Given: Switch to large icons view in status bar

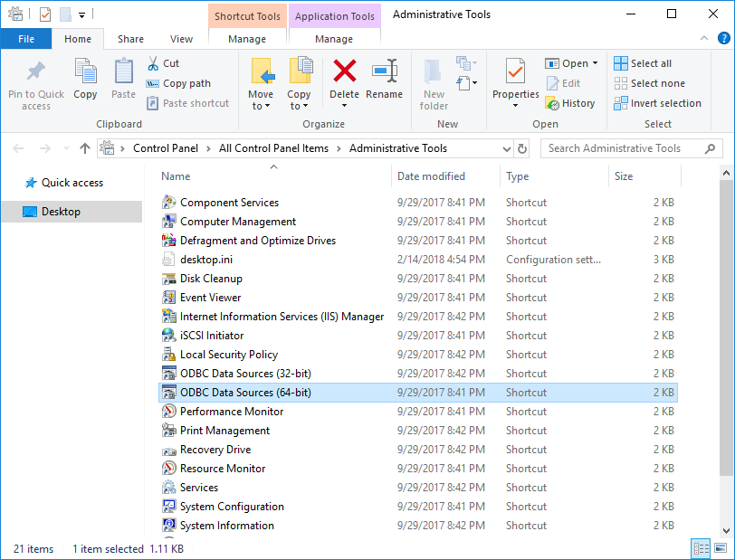Looking at the screenshot, I should (721, 548).
